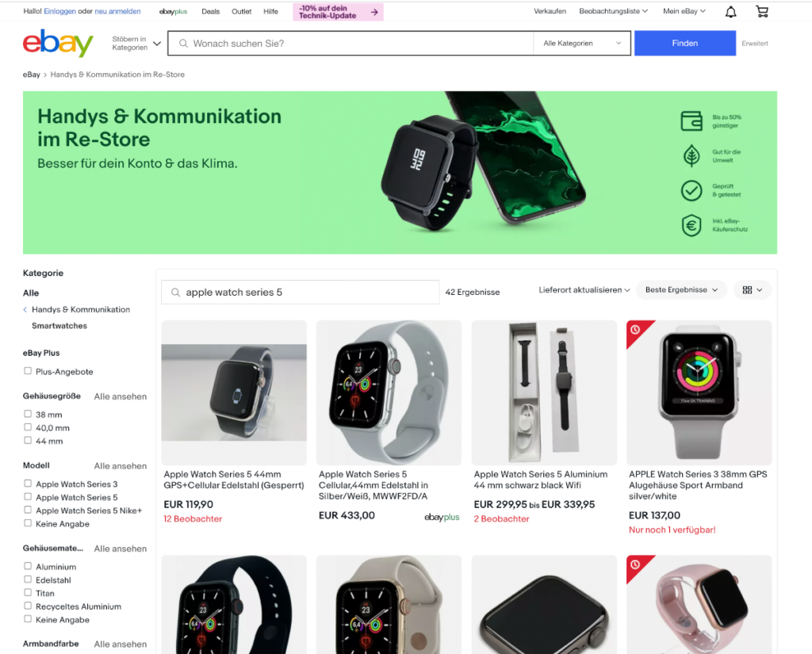Click the ebay plus logo in header
This screenshot has height=654, width=812.
(173, 11)
